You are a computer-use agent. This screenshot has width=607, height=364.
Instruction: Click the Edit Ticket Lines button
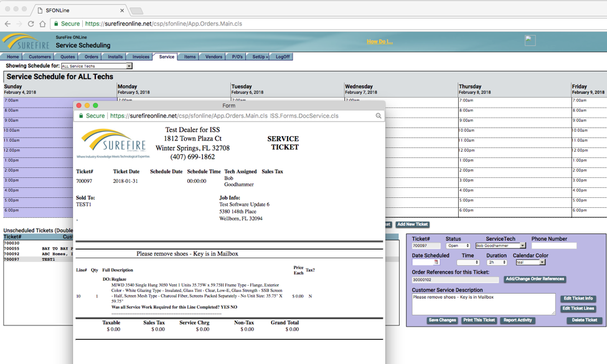pyautogui.click(x=578, y=309)
